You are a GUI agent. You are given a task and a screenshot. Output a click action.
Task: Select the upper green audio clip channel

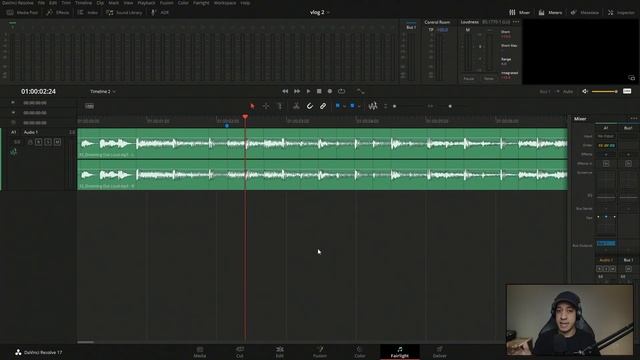click(x=322, y=143)
